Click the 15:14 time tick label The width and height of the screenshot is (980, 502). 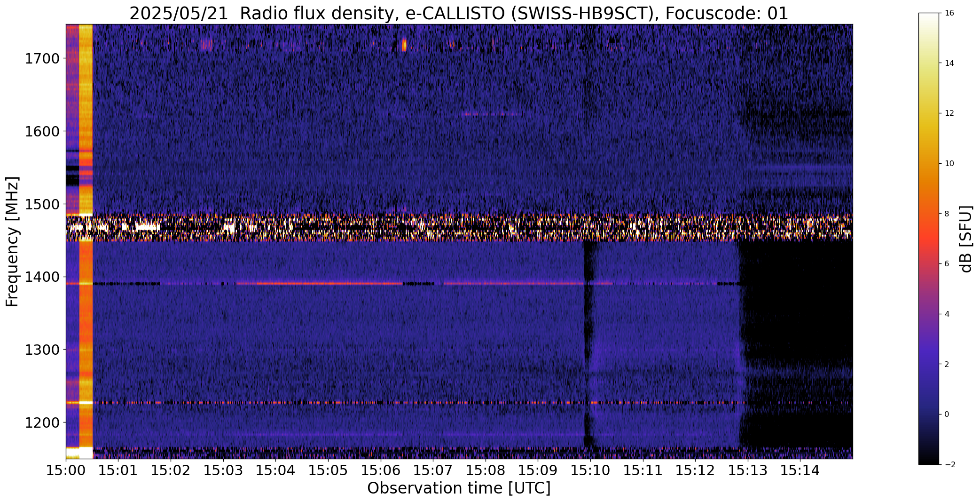[800, 470]
